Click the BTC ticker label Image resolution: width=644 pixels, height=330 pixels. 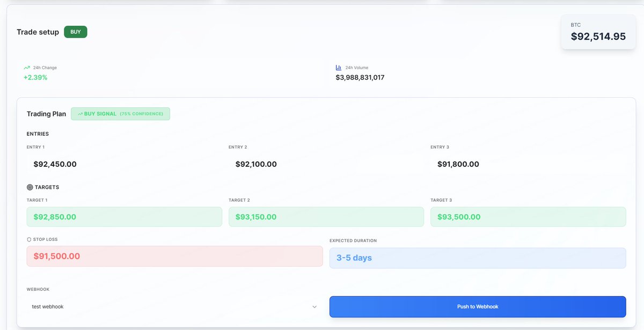[576, 25]
